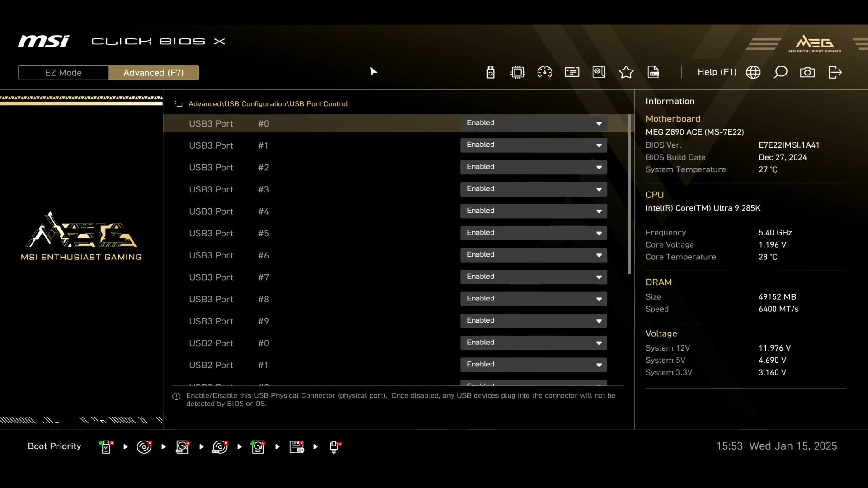Open the USB3 Port #9 Enabled dropdown
Viewport: 868px width, 488px height.
pyautogui.click(x=533, y=321)
